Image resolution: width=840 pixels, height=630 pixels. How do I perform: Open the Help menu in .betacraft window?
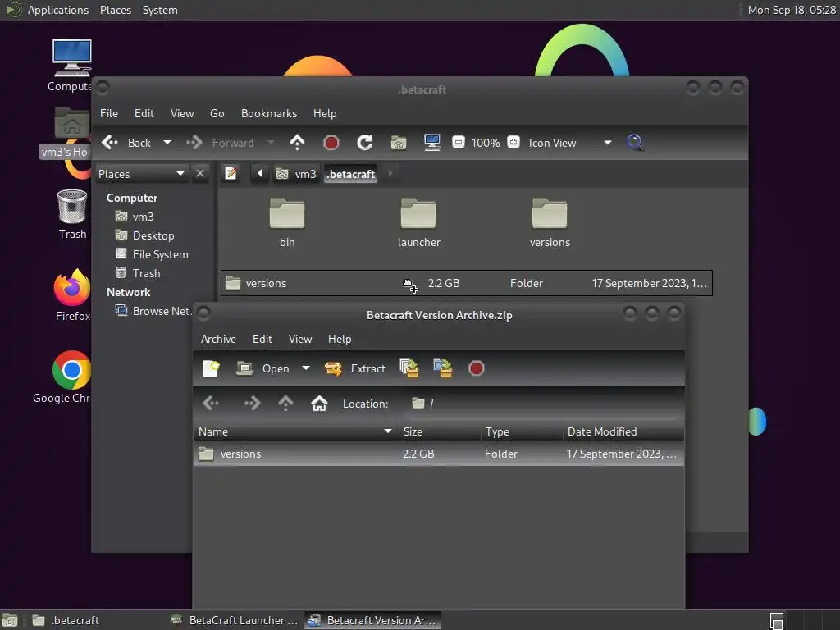pos(325,113)
